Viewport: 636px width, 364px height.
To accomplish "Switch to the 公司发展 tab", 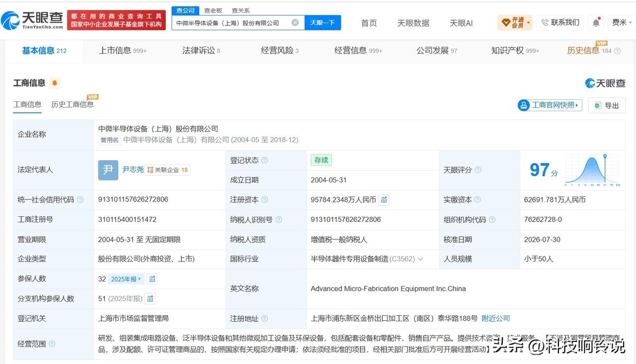I will tap(437, 51).
